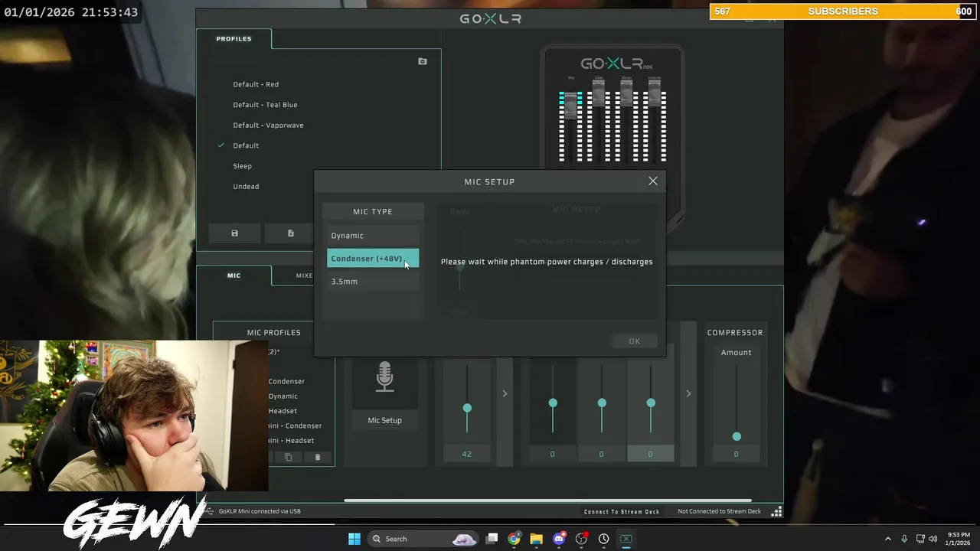980x551 pixels.
Task: Select the Dynamic mic profile in list
Action: [283, 396]
